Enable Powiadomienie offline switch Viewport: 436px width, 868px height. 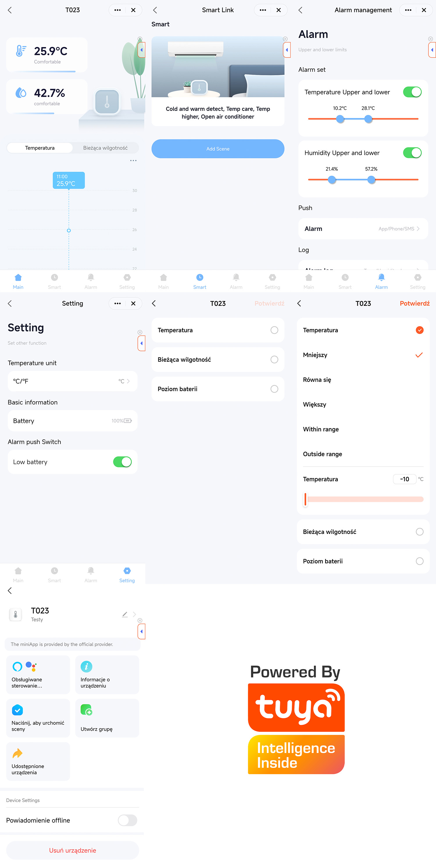pos(127,820)
